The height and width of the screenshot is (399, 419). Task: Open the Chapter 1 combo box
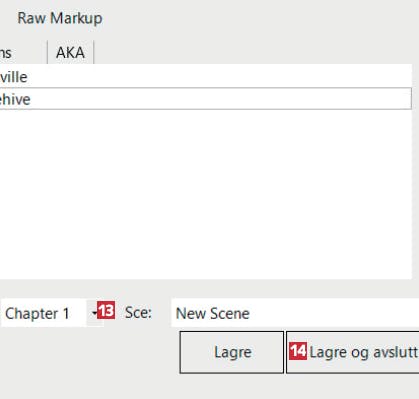coord(52,313)
